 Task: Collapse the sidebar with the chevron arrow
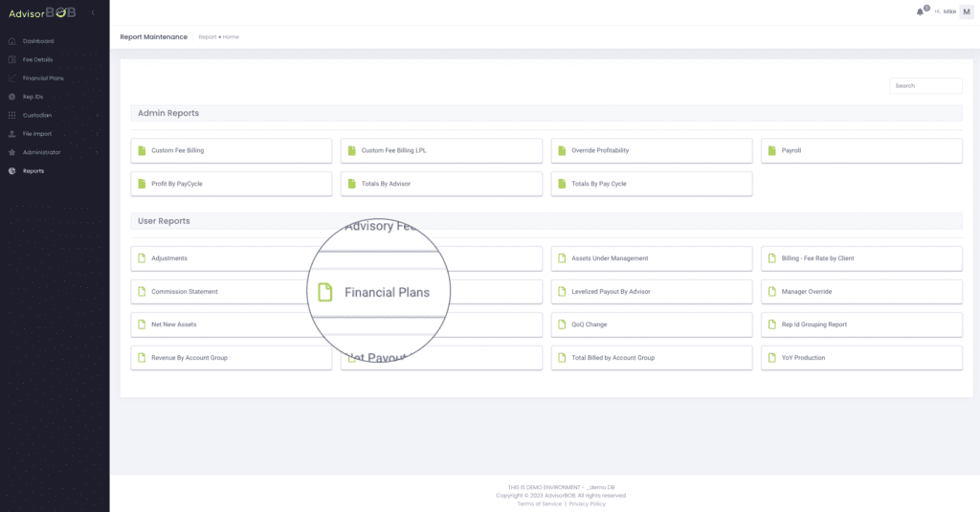(x=93, y=12)
